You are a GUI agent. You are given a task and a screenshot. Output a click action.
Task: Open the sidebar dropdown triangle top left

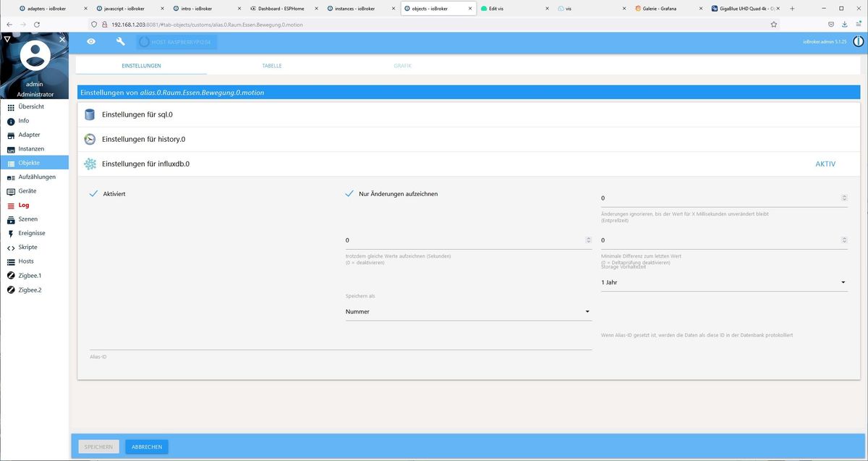pos(7,39)
